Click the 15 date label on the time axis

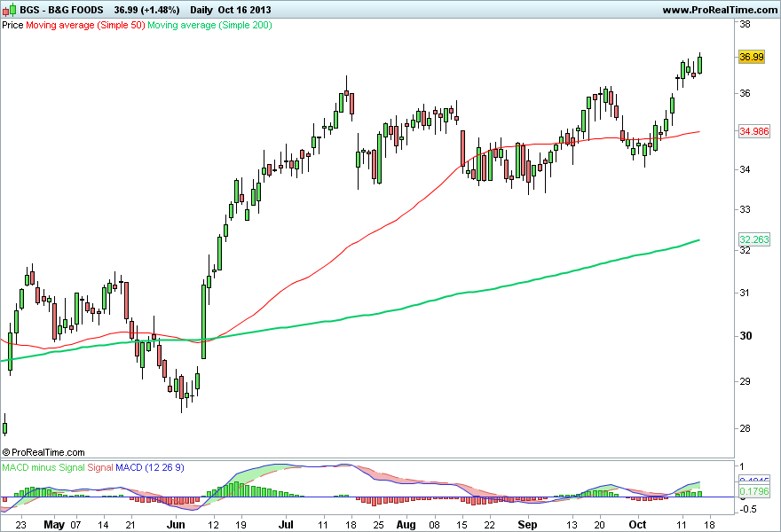(461, 525)
